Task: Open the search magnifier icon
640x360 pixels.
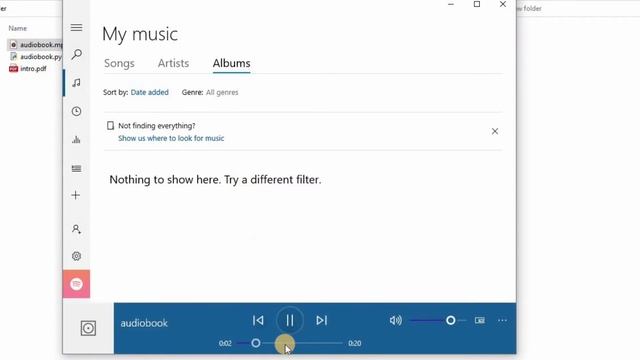Action: [x=76, y=54]
